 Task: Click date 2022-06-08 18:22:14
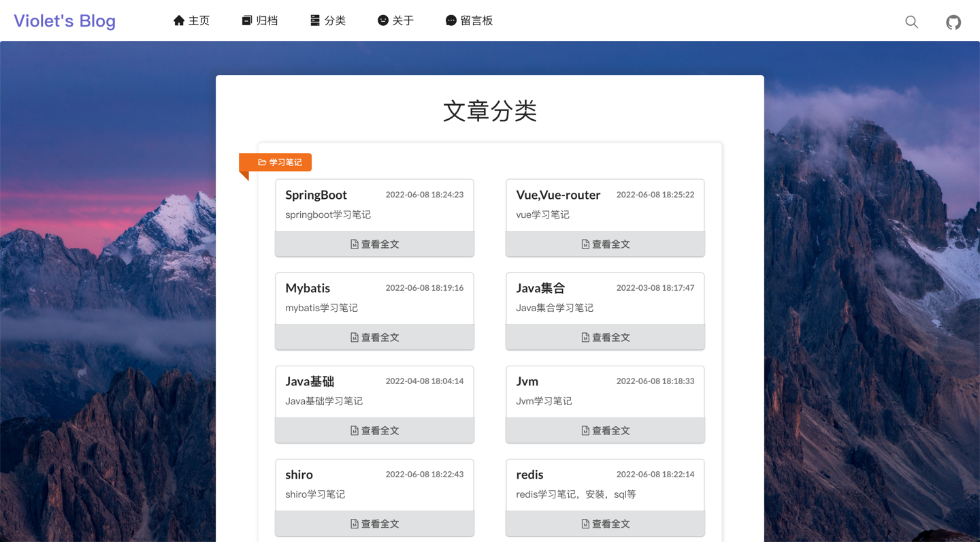point(655,475)
